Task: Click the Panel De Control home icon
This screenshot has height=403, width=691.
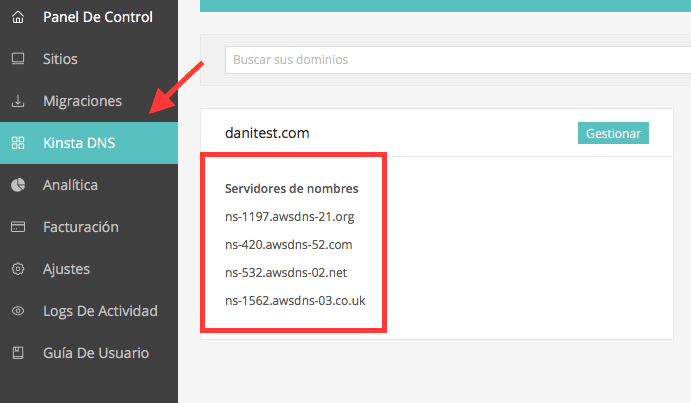Action: click(18, 17)
